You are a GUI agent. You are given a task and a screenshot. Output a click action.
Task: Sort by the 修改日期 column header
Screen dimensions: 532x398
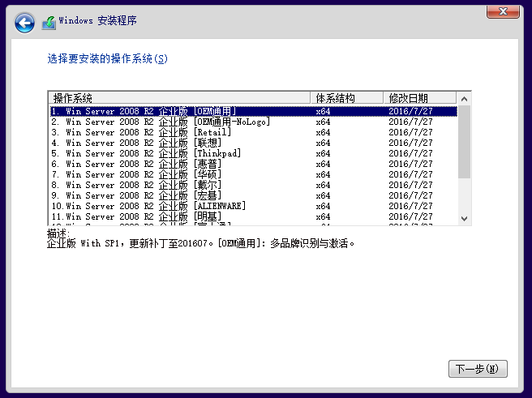tap(420, 98)
